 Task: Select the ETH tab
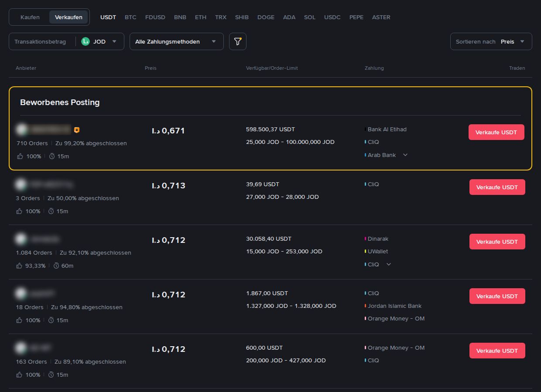(201, 17)
